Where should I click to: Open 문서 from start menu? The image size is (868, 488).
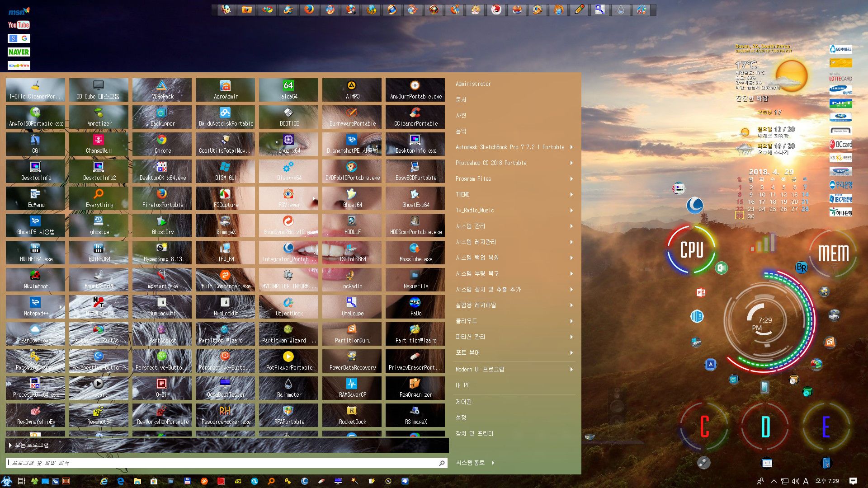(x=514, y=99)
